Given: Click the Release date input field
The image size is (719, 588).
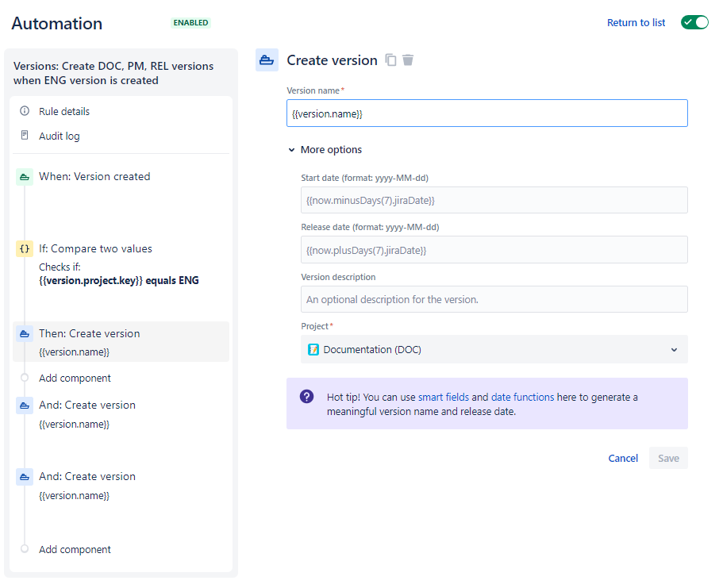Looking at the screenshot, I should coord(494,250).
